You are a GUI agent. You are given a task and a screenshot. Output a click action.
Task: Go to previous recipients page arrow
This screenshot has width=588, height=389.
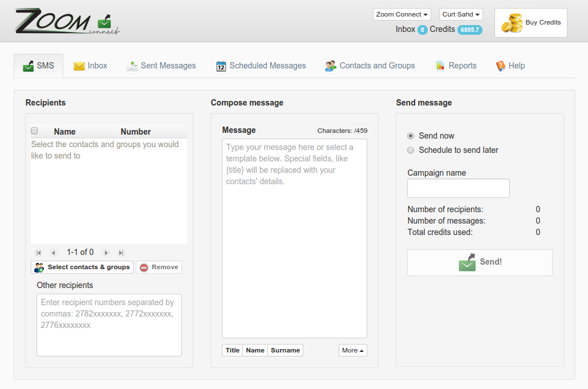[54, 253]
